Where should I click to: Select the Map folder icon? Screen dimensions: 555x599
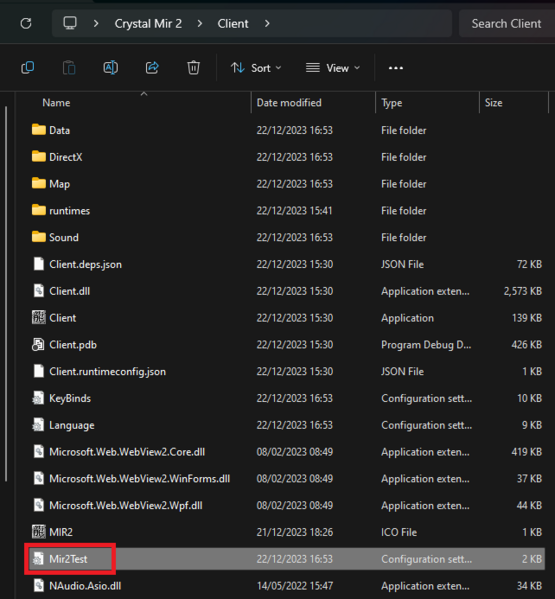coord(39,183)
